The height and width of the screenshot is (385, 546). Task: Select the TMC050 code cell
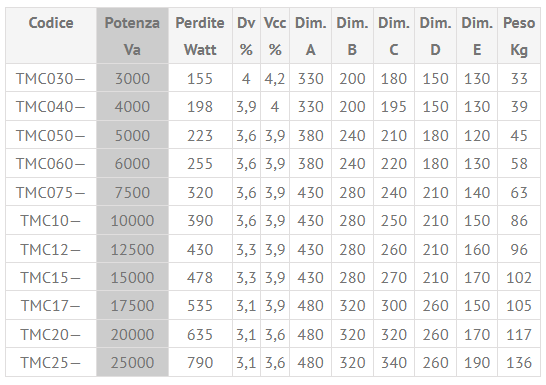(x=51, y=135)
